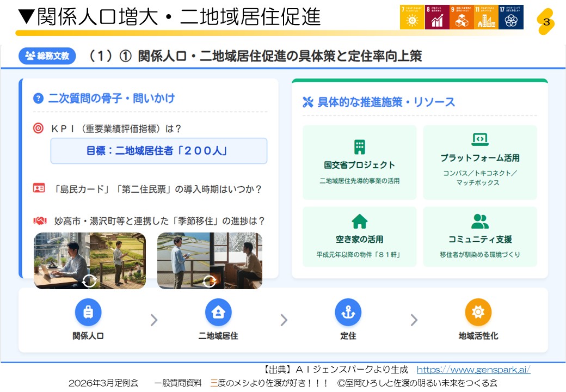The width and height of the screenshot is (566, 392).
Task: Click the refresh icon on the right photo
Action: click(210, 281)
